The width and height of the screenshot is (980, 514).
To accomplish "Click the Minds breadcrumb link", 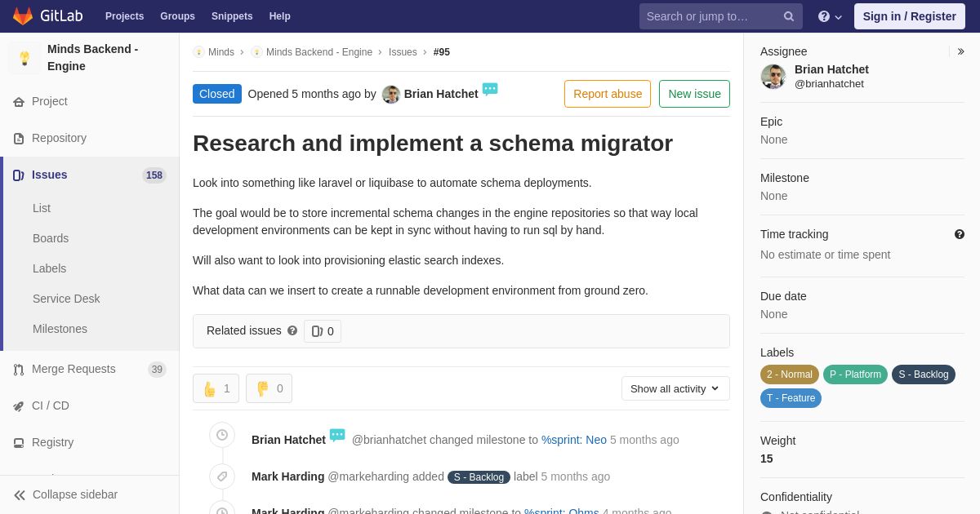I will [x=221, y=52].
